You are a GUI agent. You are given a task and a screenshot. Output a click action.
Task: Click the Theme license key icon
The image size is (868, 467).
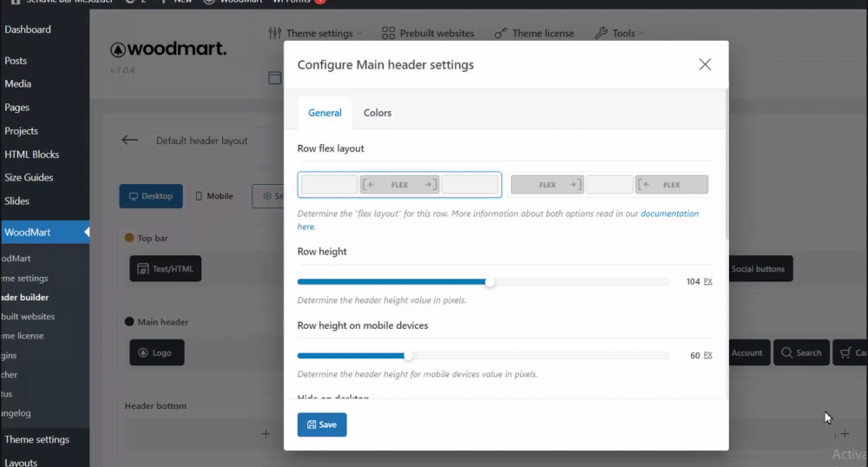(x=501, y=33)
